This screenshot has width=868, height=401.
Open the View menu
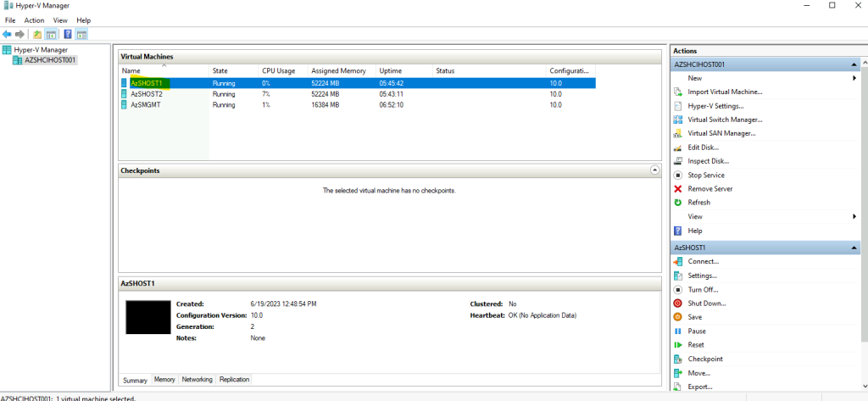click(60, 20)
